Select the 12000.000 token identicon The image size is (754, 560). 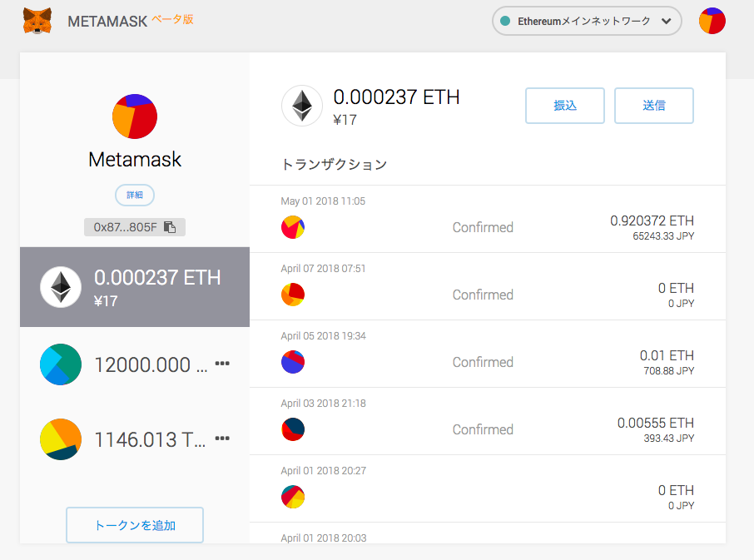tap(61, 364)
